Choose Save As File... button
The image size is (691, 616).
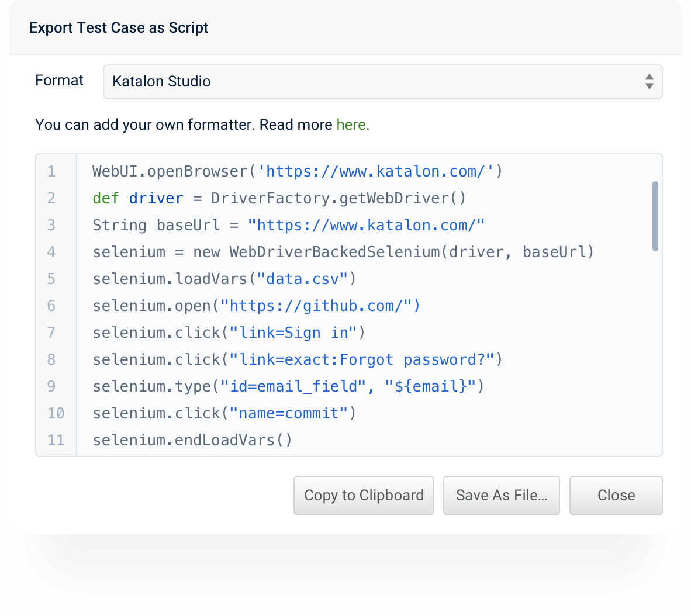(x=502, y=495)
